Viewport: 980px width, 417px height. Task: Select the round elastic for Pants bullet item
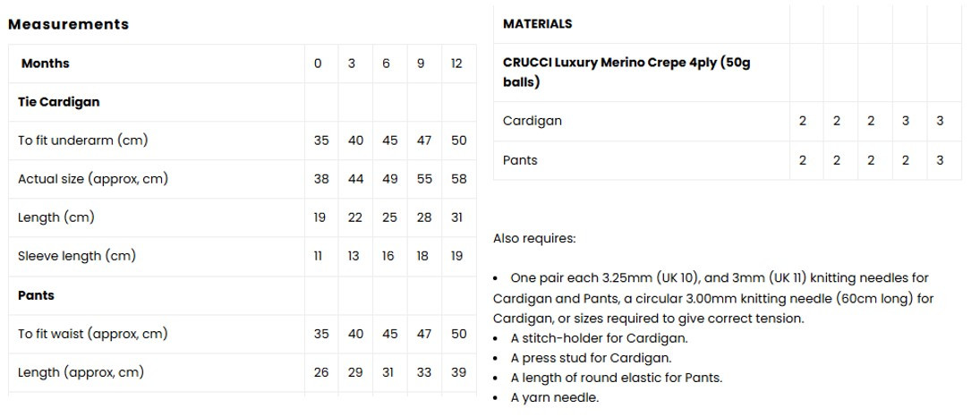[x=616, y=378]
